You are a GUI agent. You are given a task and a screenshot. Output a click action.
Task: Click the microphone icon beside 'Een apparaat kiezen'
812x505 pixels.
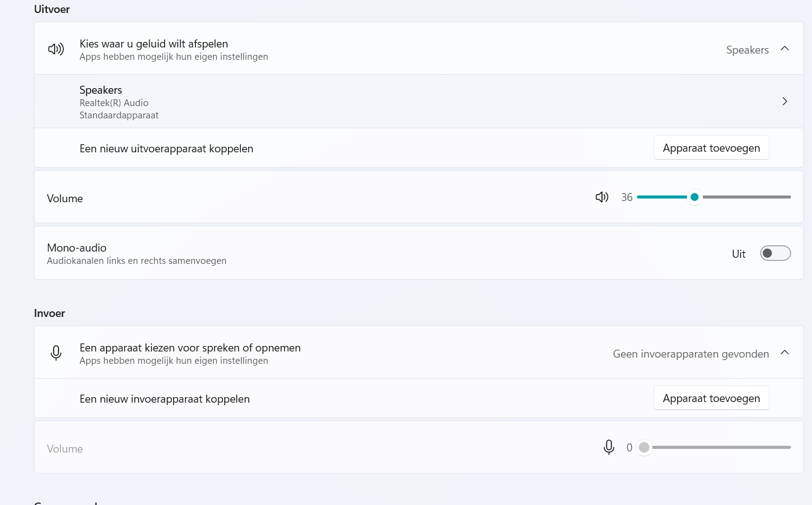(56, 353)
